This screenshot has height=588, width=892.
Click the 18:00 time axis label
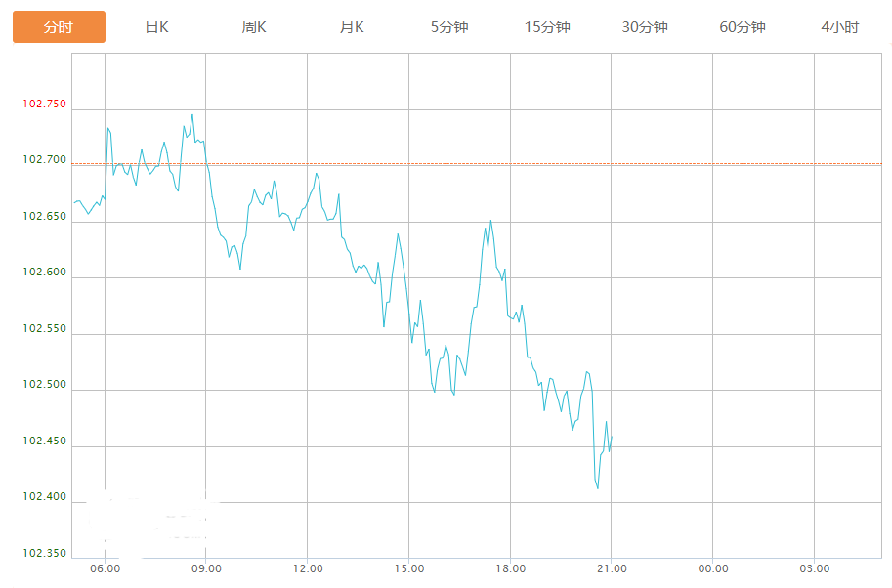(510, 568)
